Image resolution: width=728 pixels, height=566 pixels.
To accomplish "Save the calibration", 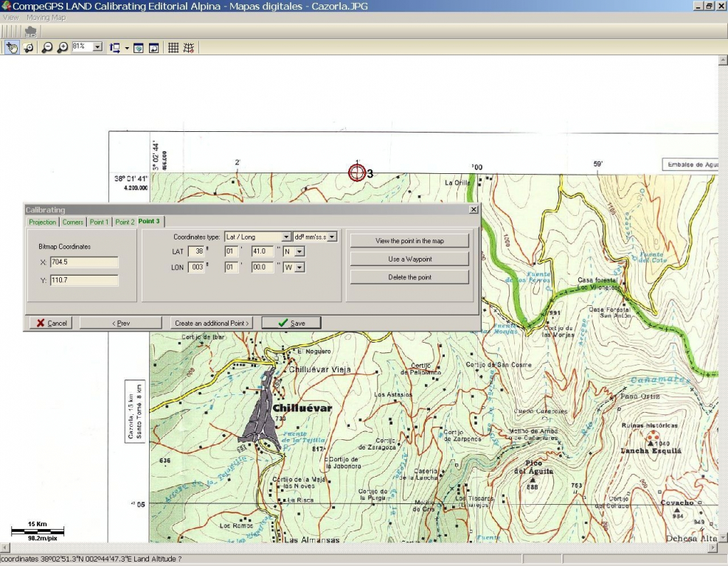I will click(291, 323).
